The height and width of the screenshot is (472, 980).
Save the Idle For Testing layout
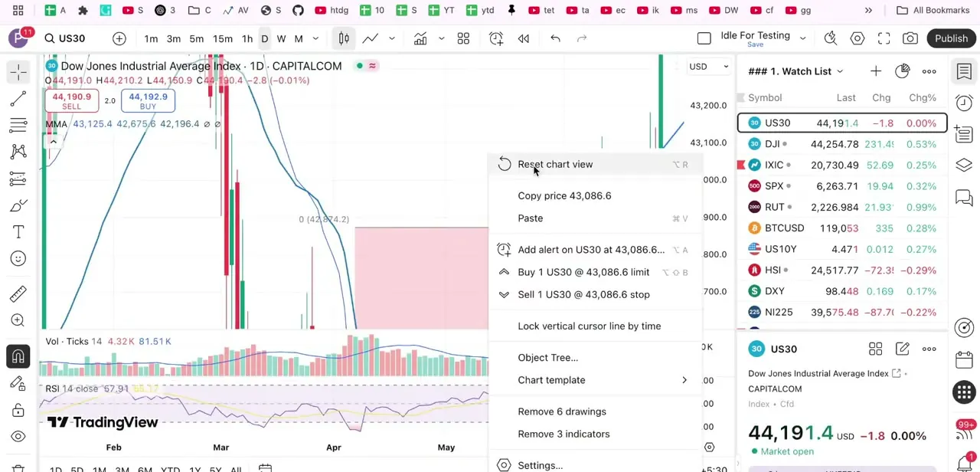pyautogui.click(x=755, y=44)
